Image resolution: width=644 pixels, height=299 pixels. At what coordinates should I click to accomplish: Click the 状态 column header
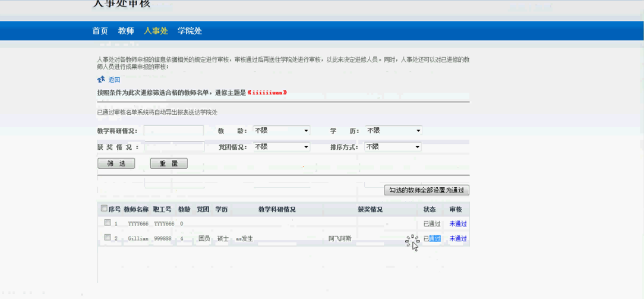coord(430,209)
